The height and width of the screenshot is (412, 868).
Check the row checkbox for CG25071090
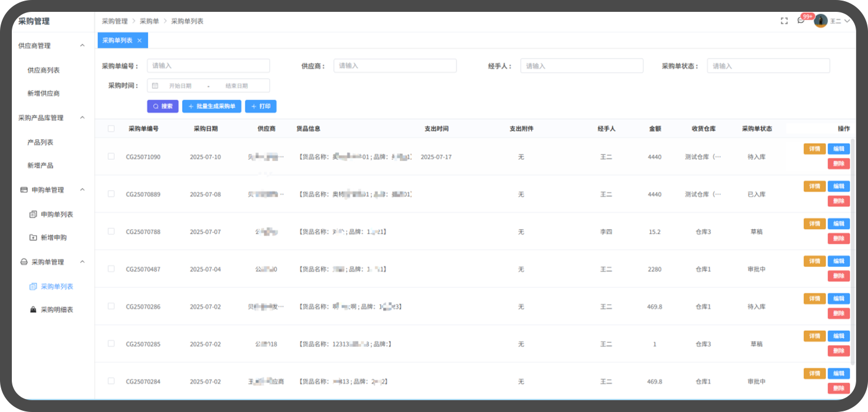111,156
